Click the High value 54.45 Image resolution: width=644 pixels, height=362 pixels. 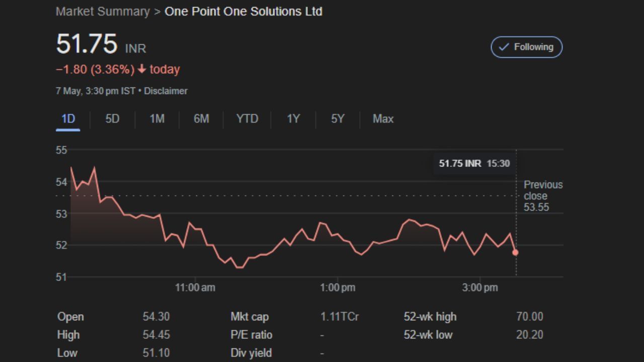156,335
